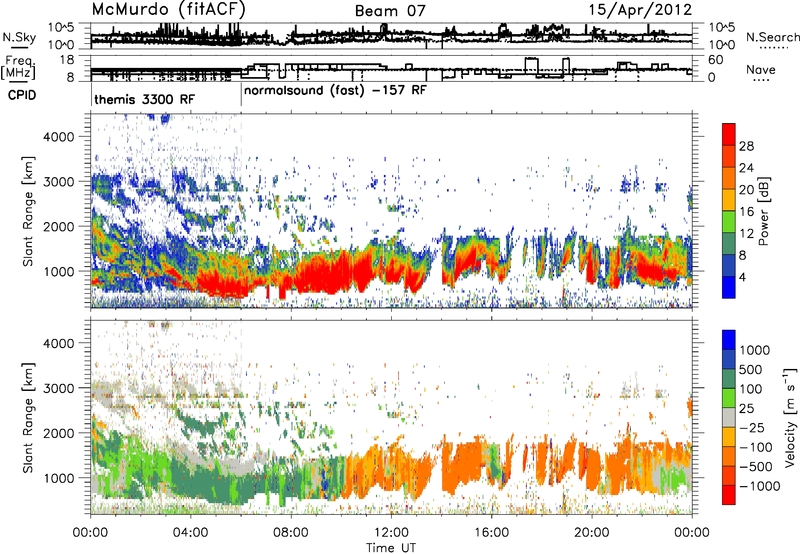Click the dark green Power colorbar segment near 12
The image size is (800, 554).
729,243
